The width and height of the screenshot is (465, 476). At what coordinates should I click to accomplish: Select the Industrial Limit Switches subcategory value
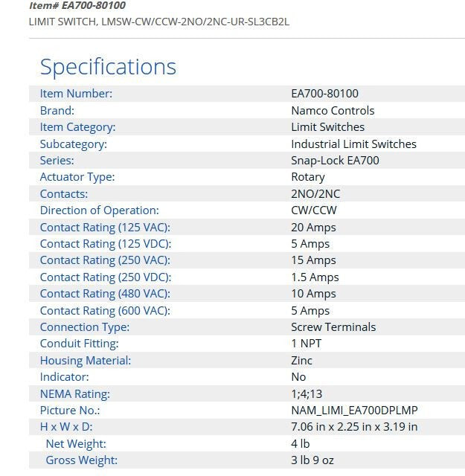click(353, 144)
